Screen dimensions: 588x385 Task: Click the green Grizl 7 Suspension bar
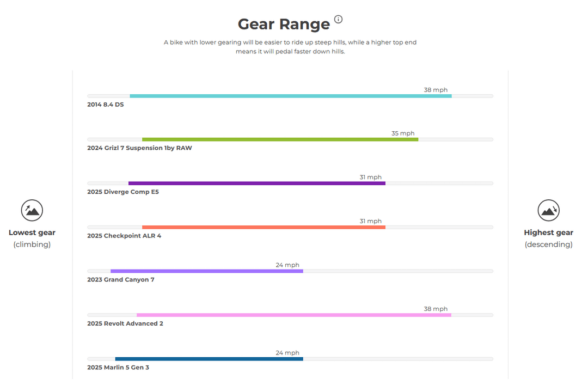tap(280, 139)
